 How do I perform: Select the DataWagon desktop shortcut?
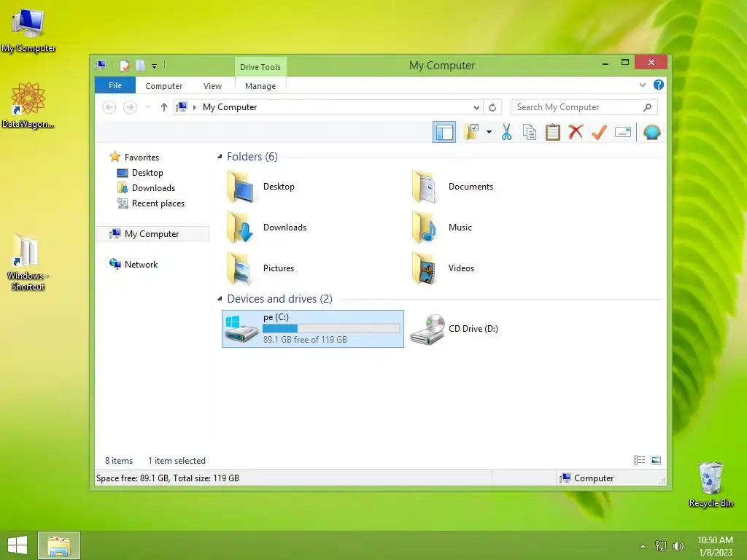(x=28, y=105)
